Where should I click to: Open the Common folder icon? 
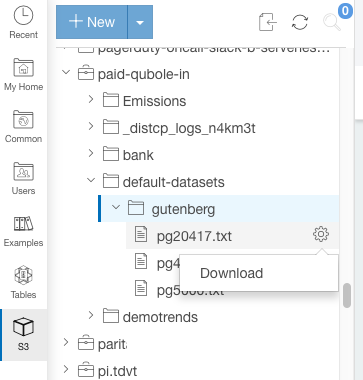click(x=23, y=119)
